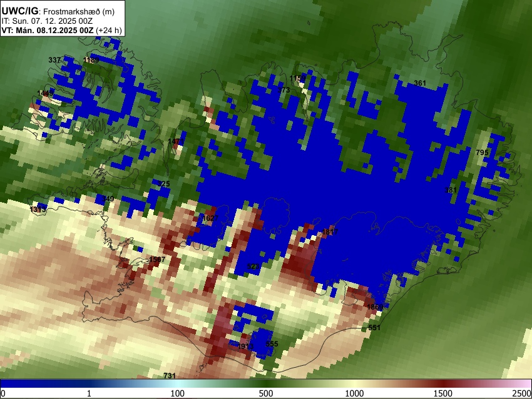Viewport: 532px width, 399px height.
Task: Click the 349 map value label
Action: tap(108, 199)
